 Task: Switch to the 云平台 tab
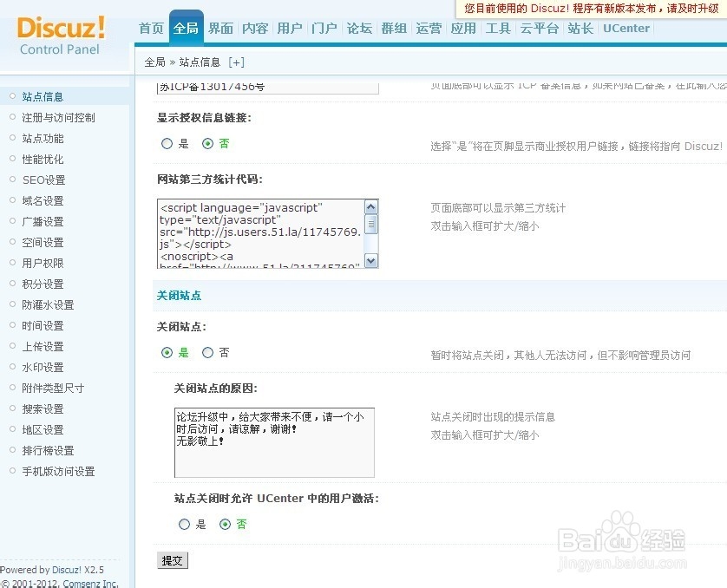[x=540, y=29]
